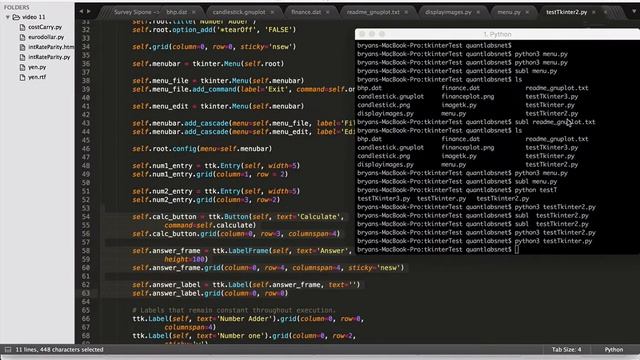640x360 pixels.
Task: Switch to the candlestick.gnuplot tab
Action: (x=239, y=12)
